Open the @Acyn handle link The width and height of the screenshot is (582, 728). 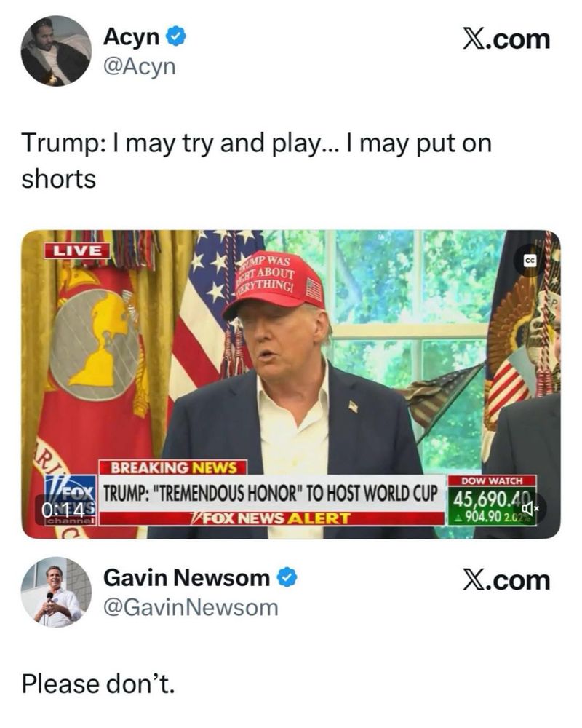(140, 67)
